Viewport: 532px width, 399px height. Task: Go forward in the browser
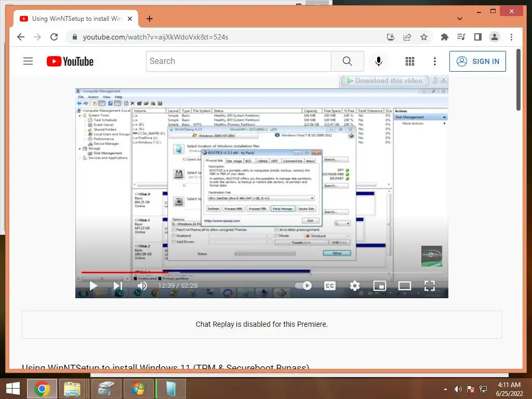(x=37, y=37)
